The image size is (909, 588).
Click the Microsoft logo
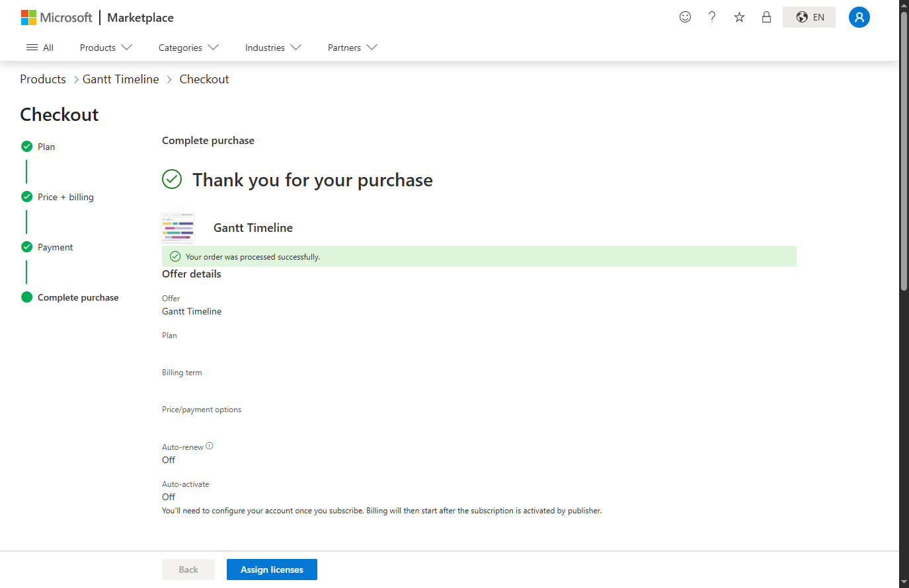point(57,17)
